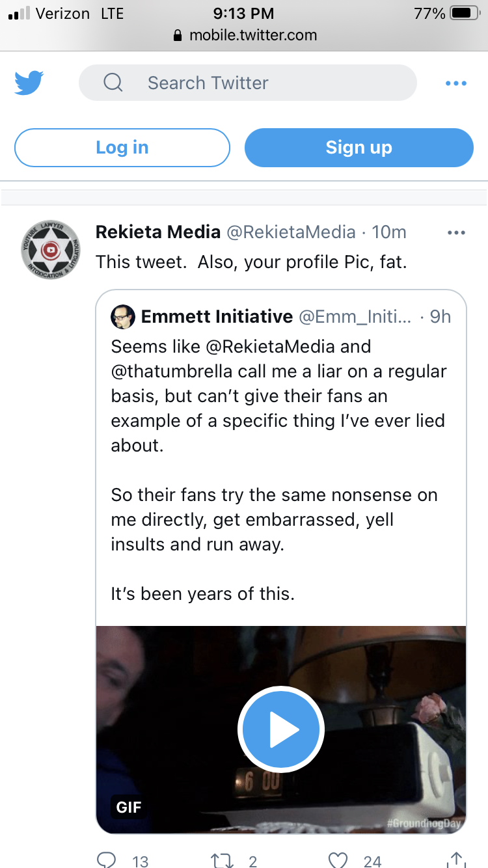The height and width of the screenshot is (868, 488).
Task: Tap the mobile.twitter.com address bar
Action: tap(245, 35)
